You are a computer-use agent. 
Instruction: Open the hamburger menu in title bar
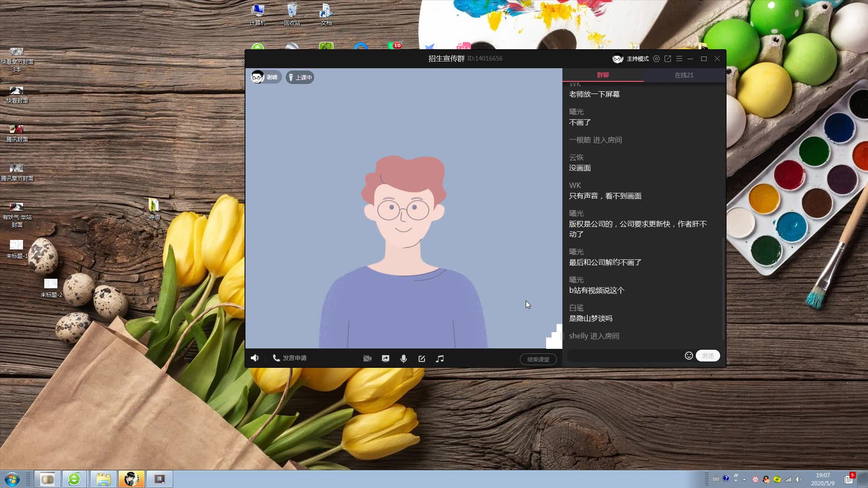(x=679, y=59)
